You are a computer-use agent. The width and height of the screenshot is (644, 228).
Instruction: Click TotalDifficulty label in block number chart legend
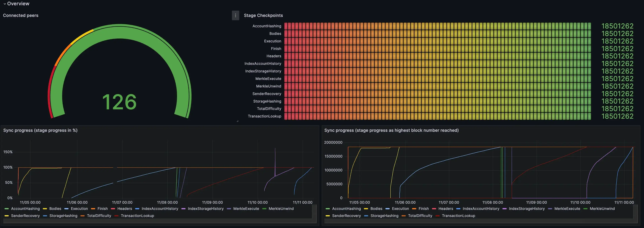click(x=420, y=216)
